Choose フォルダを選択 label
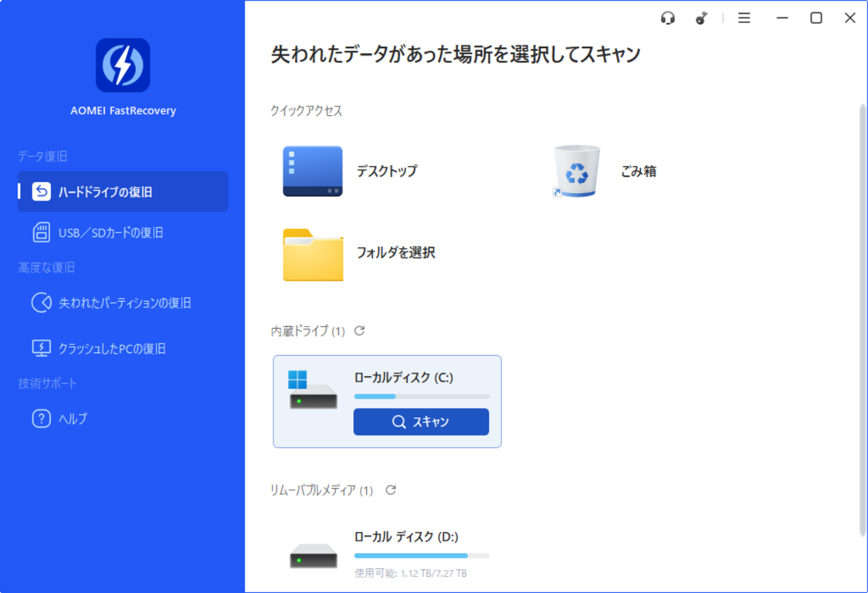 click(x=396, y=253)
